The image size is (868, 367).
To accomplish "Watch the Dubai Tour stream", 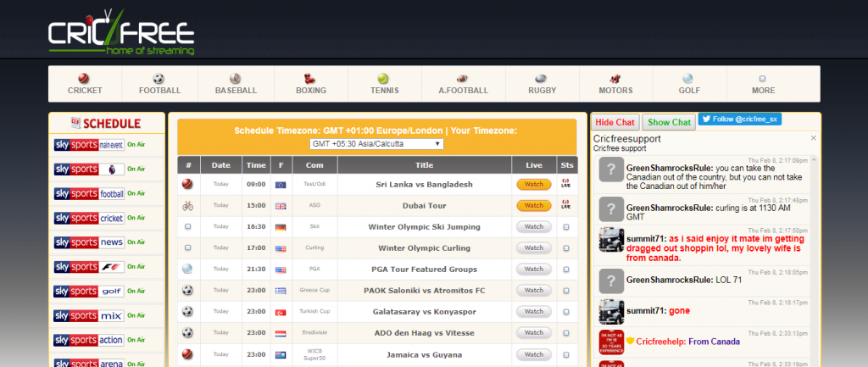I will tap(534, 205).
